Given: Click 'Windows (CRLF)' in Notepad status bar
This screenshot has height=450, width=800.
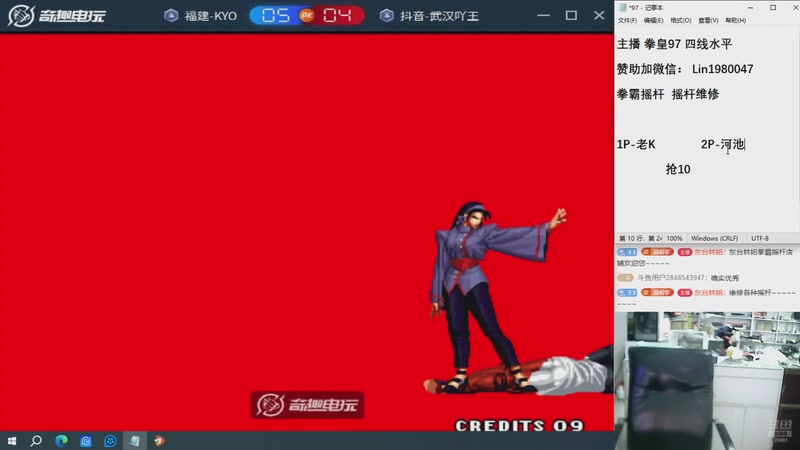Looking at the screenshot, I should pyautogui.click(x=714, y=238).
